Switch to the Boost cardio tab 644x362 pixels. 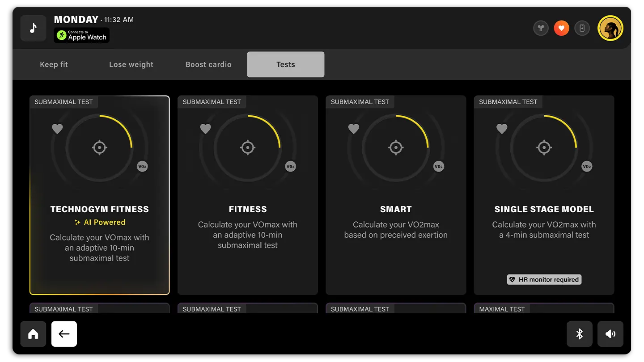[208, 64]
